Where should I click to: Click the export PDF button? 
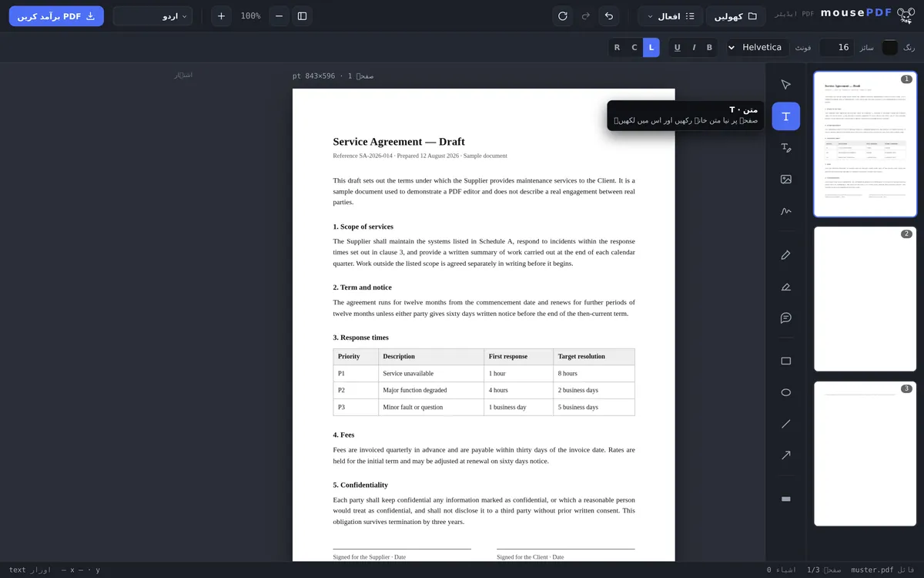tap(56, 16)
